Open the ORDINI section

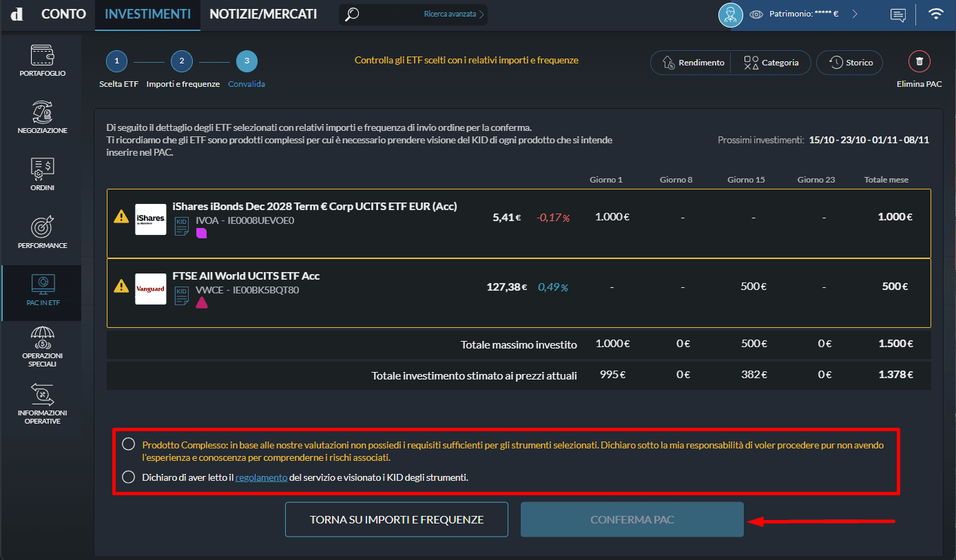pyautogui.click(x=41, y=172)
